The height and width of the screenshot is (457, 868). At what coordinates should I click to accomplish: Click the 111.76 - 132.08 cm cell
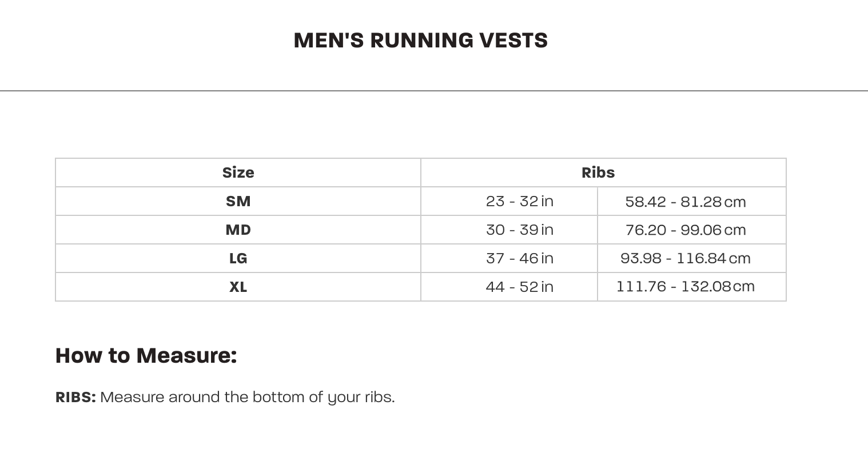click(685, 287)
